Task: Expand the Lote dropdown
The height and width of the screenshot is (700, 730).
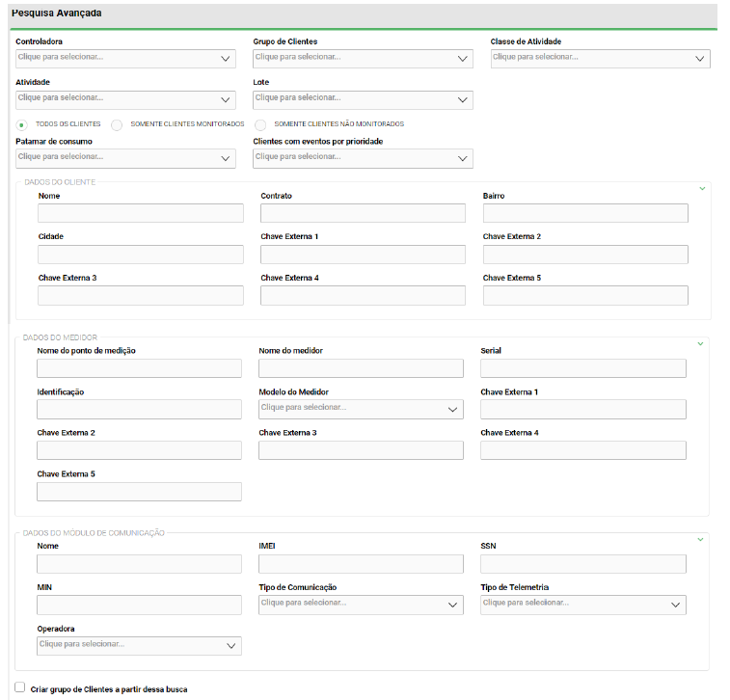Action: point(363,99)
